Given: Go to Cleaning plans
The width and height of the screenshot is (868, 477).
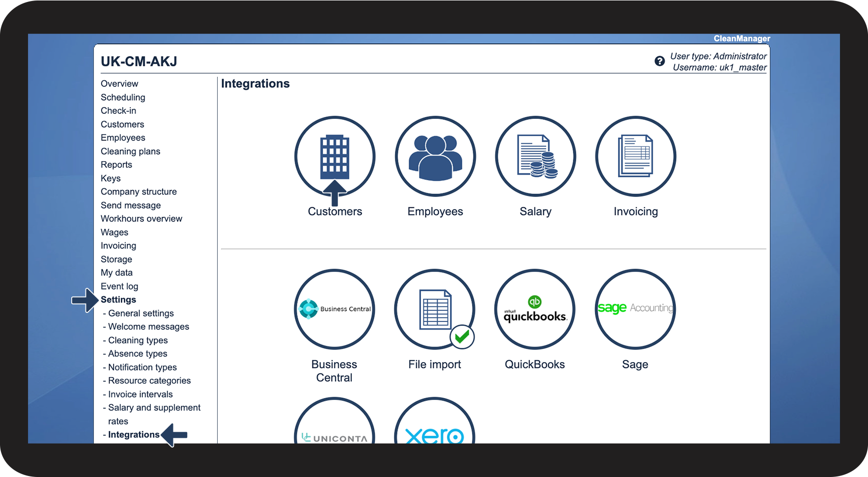Looking at the screenshot, I should (x=130, y=151).
